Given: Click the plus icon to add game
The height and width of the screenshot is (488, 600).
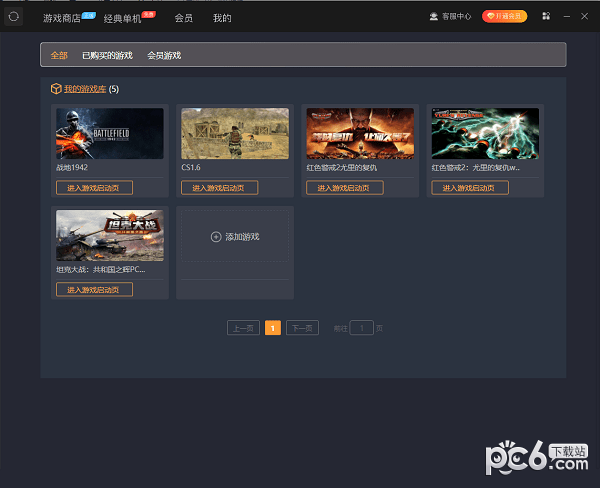Looking at the screenshot, I should click(216, 237).
